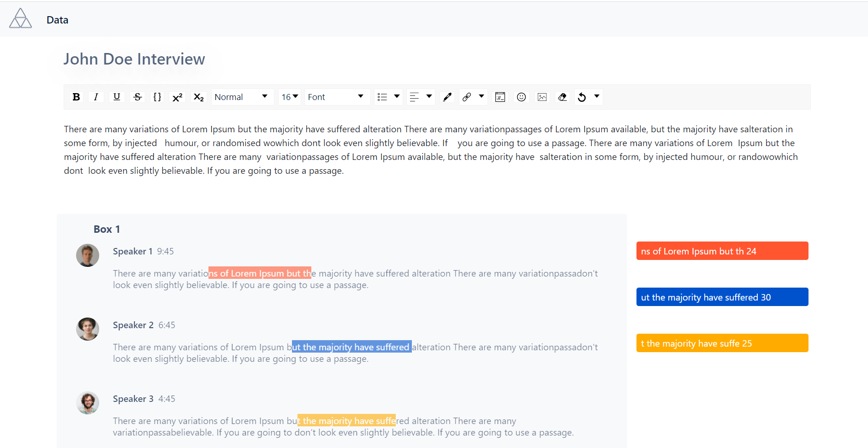This screenshot has height=448, width=868.
Task: Click the red highlighted text in Speaker 1 transcript
Action: point(260,273)
